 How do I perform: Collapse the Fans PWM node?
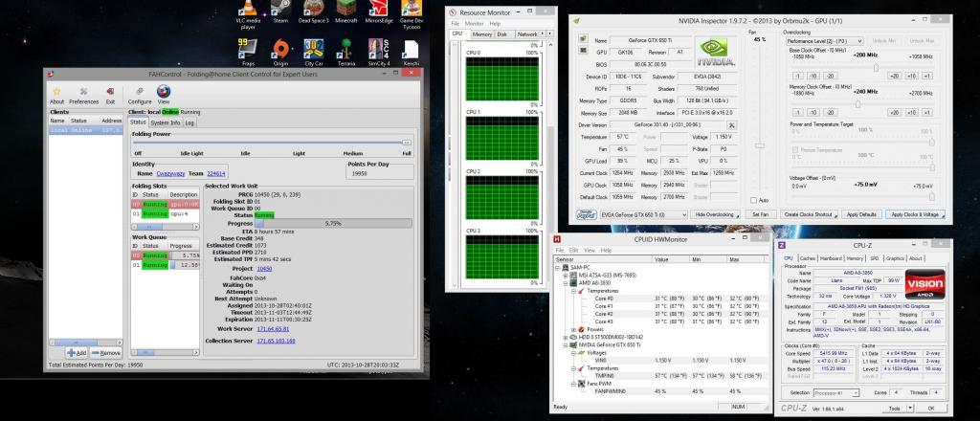coord(574,384)
